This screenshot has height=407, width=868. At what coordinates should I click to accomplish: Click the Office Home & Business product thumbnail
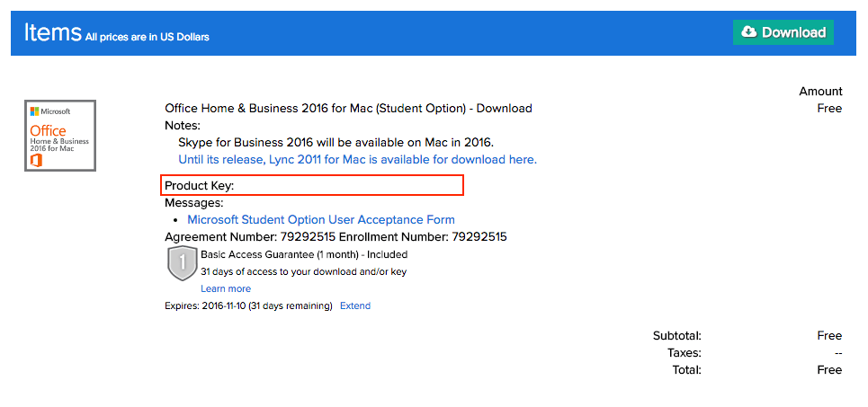60,136
